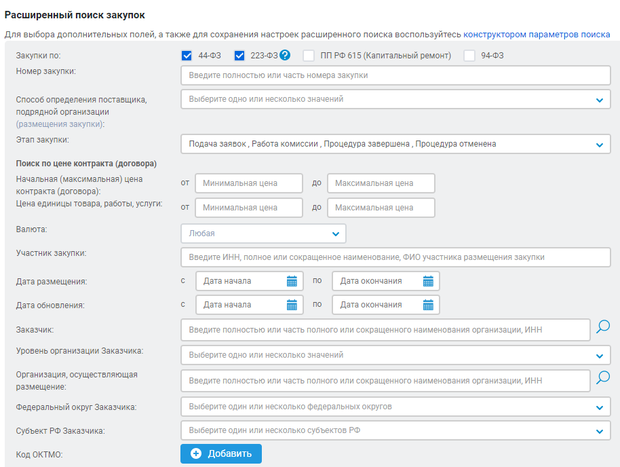This screenshot has height=467, width=620.
Task: Open the конструктором параметров поиска link
Action: [550, 34]
